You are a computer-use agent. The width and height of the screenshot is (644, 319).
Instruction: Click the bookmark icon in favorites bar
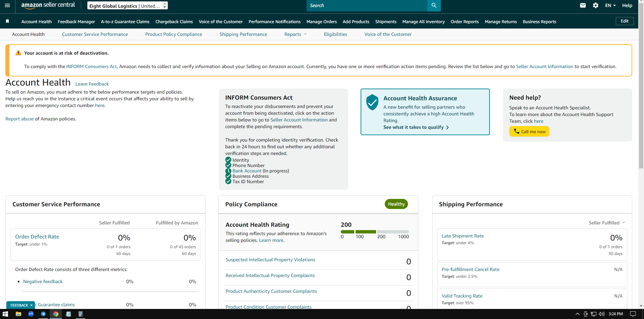click(x=7, y=21)
